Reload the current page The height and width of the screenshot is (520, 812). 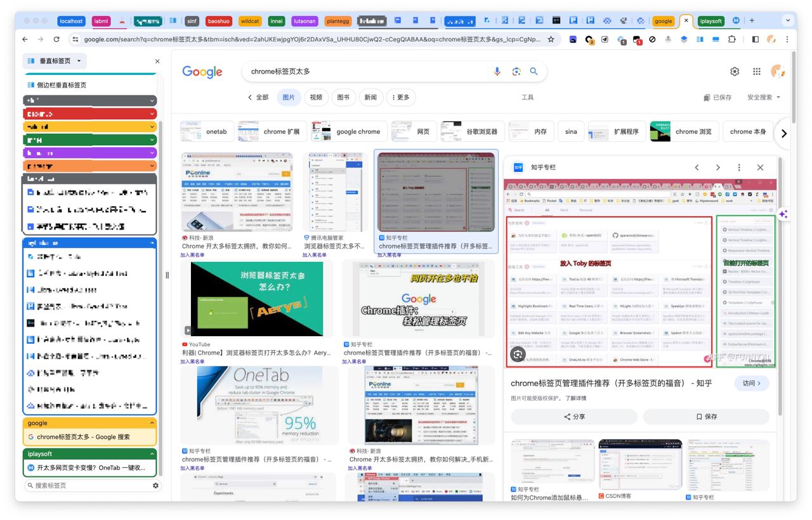56,39
